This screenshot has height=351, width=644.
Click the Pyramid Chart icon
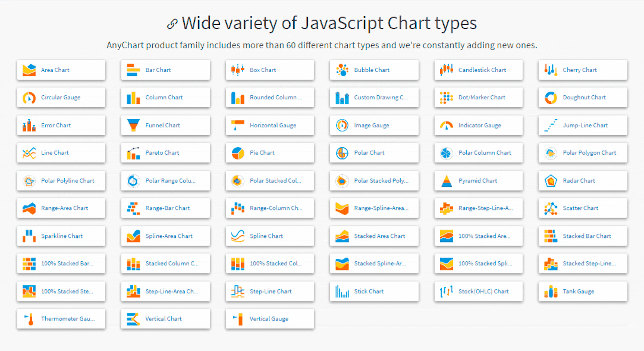(x=446, y=181)
